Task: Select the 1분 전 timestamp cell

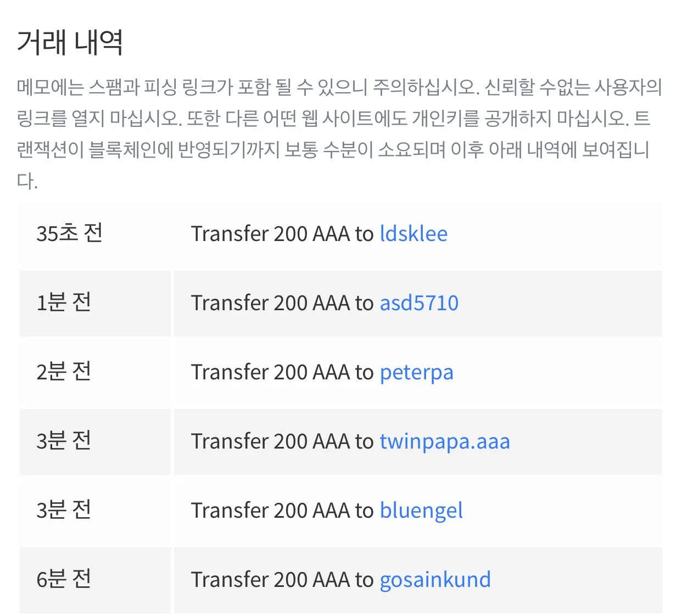Action: 95,304
